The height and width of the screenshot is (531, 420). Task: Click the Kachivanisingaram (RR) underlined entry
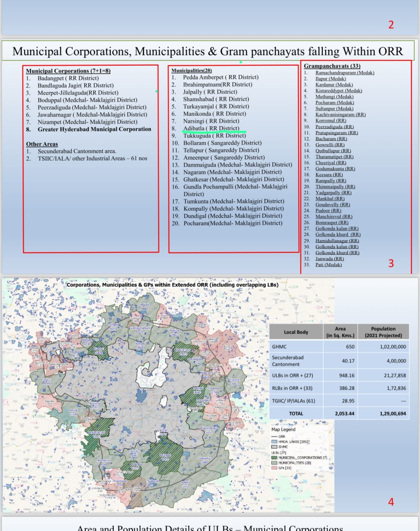coord(340,115)
